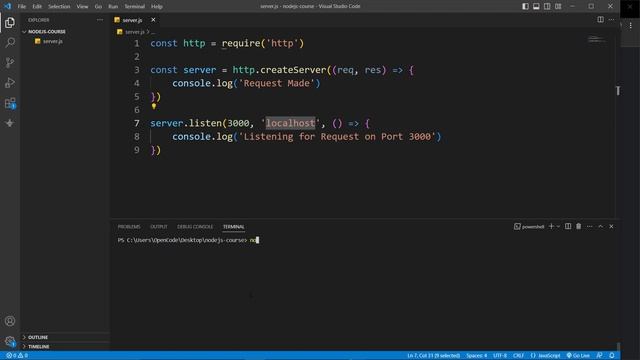640x360 pixels.
Task: Open the File menu
Action: point(22,7)
